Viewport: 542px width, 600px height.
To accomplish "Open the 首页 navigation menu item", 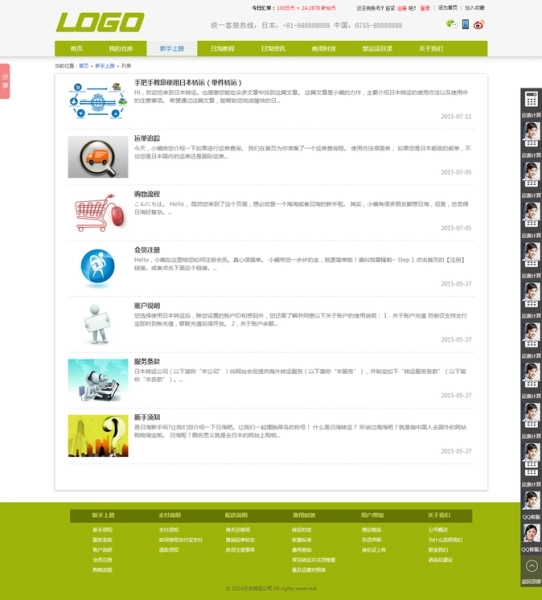I will 76,49.
